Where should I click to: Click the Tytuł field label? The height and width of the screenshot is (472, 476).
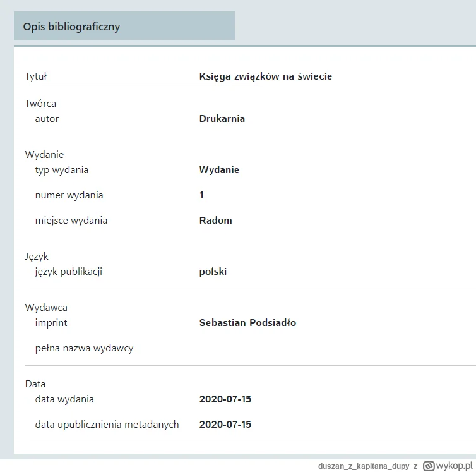point(36,76)
